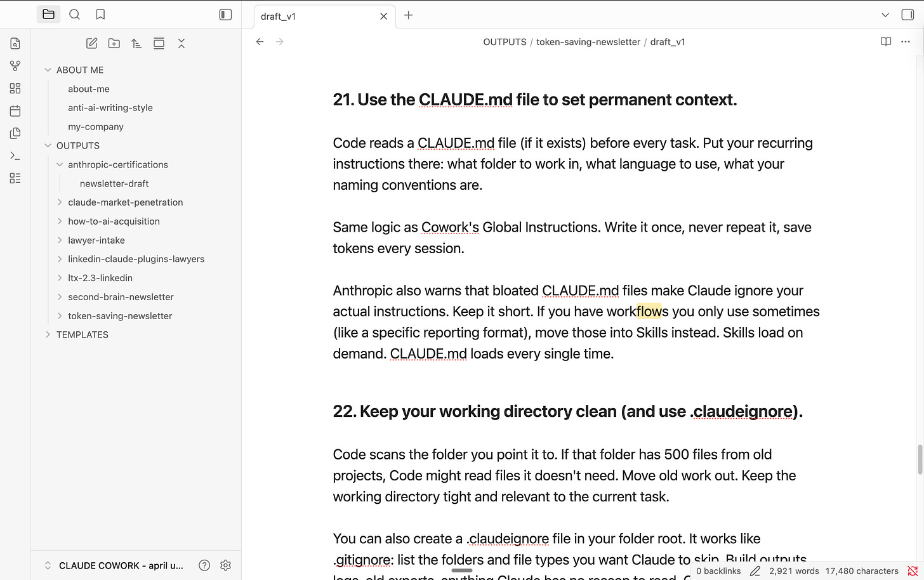Collapse all folders in explorer
This screenshot has width=924, height=580.
click(x=181, y=43)
